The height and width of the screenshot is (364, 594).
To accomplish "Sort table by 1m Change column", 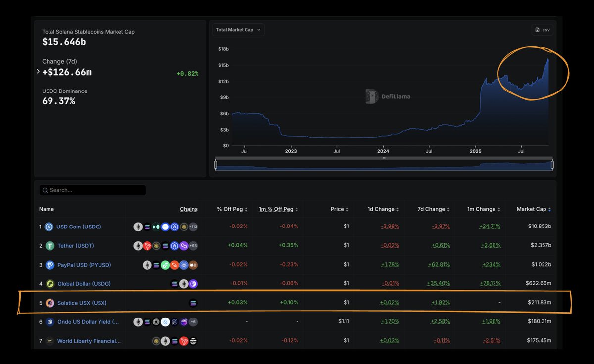I will (x=484, y=209).
